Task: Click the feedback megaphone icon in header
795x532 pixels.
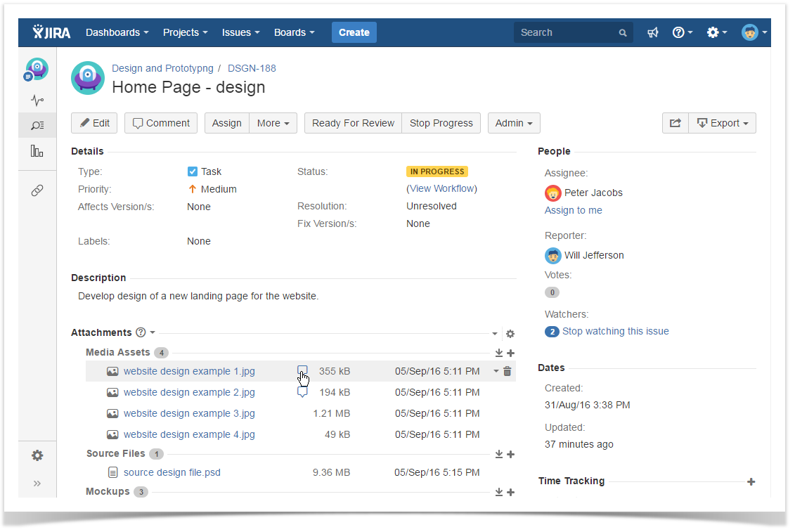Action: [653, 32]
